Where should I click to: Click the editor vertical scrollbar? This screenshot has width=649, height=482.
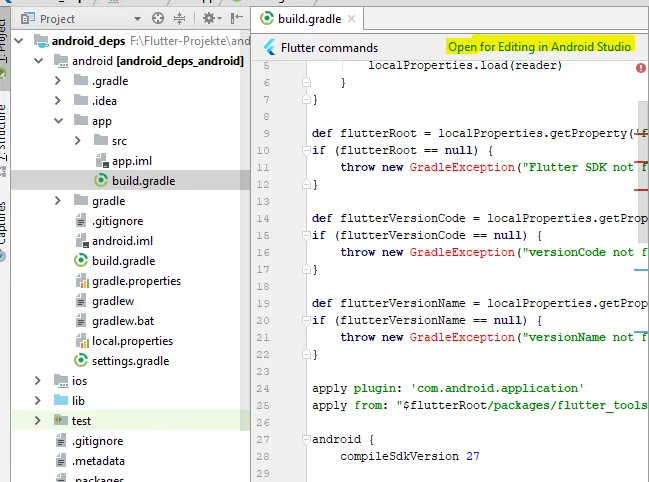click(643, 172)
